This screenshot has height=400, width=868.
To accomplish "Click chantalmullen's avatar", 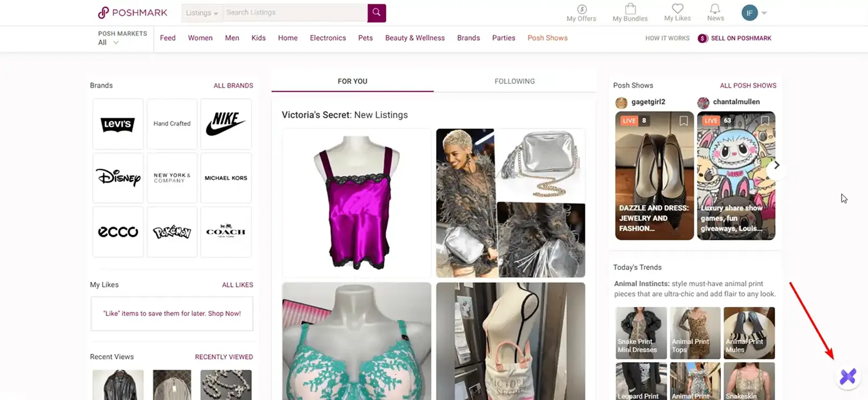I will [x=703, y=102].
